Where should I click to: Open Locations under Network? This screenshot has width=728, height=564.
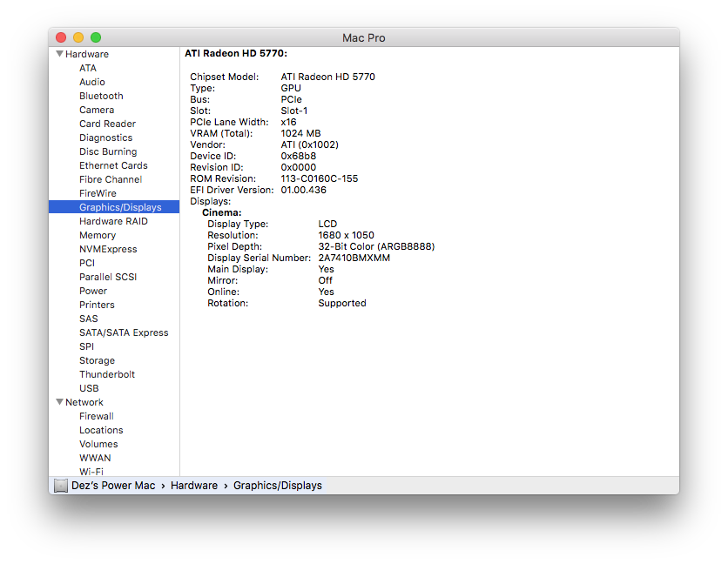pos(101,430)
